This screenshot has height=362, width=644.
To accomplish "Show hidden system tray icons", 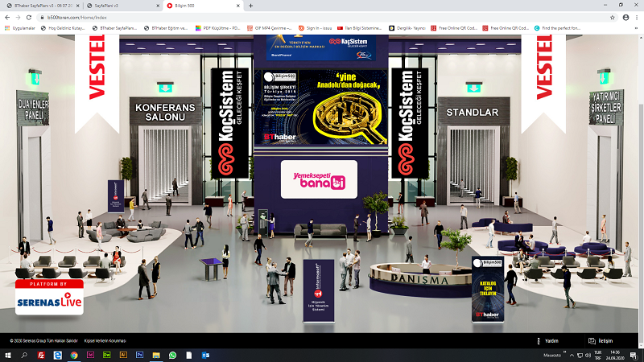I will pyautogui.click(x=572, y=356).
